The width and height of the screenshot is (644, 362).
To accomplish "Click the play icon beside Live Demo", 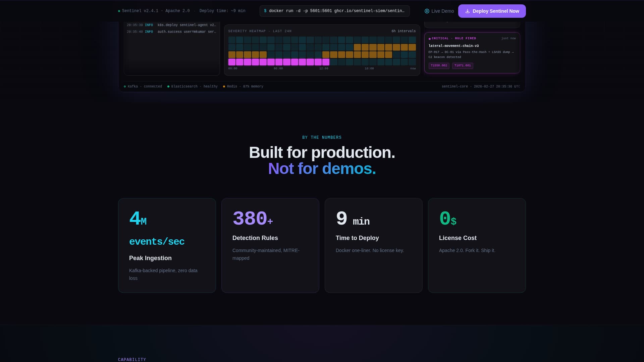I will point(427,11).
